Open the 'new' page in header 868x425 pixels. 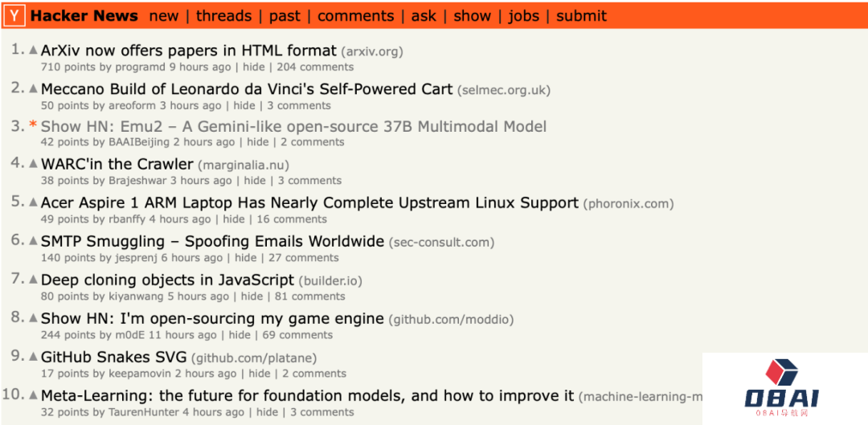164,16
